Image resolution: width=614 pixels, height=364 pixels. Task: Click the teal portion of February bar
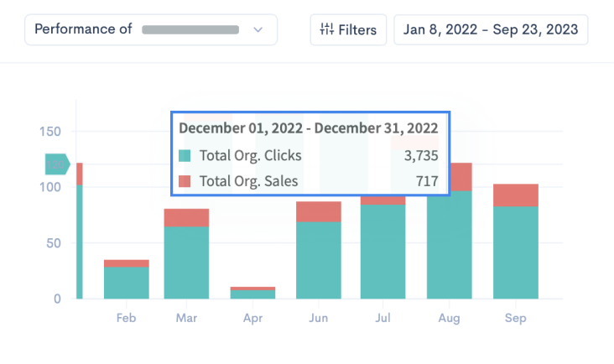(x=127, y=283)
